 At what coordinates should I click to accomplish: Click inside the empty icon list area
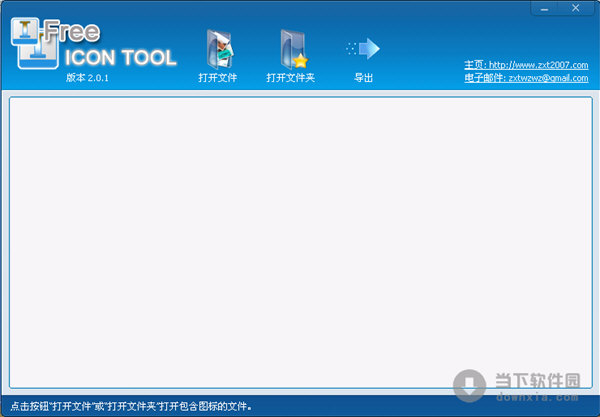301,243
